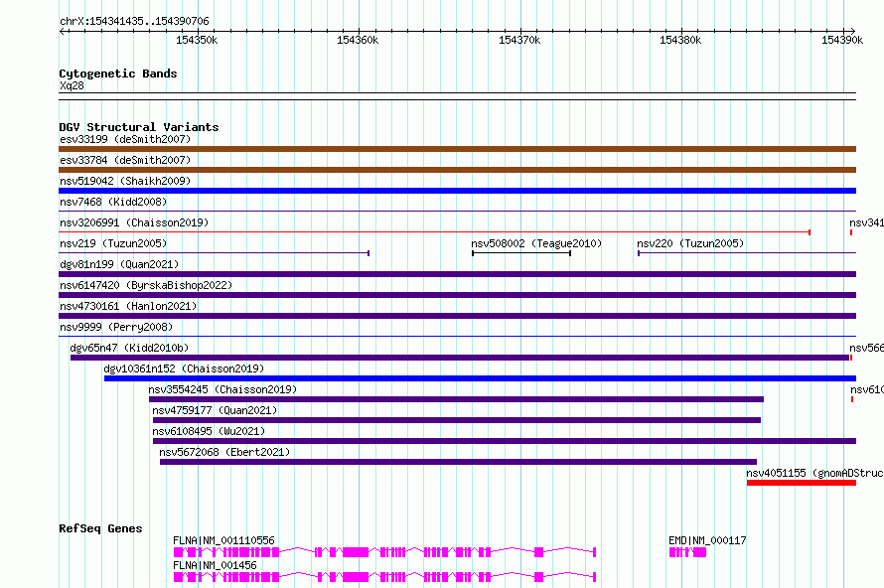Viewport: 884px width, 588px height.
Task: Select the dgv65n47 (Kidd2010b) variant label
Action: coord(130,348)
